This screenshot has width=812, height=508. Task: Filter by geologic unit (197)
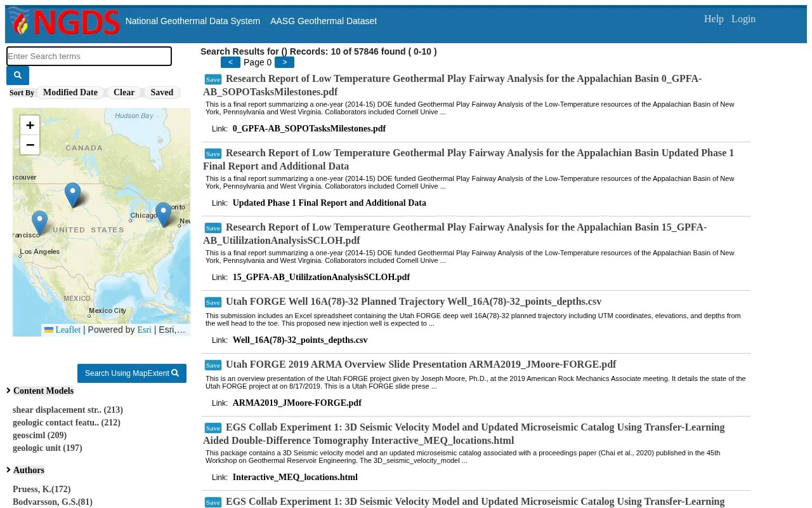click(x=48, y=448)
